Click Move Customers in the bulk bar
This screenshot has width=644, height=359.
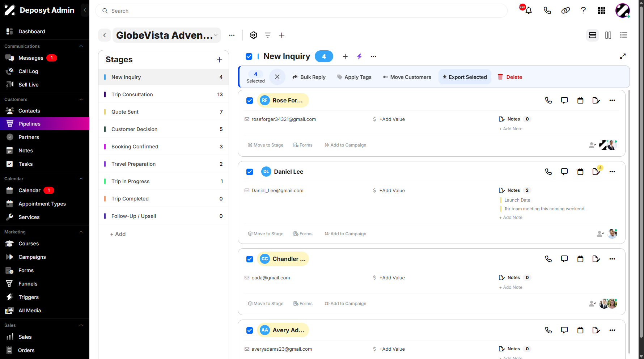407,77
